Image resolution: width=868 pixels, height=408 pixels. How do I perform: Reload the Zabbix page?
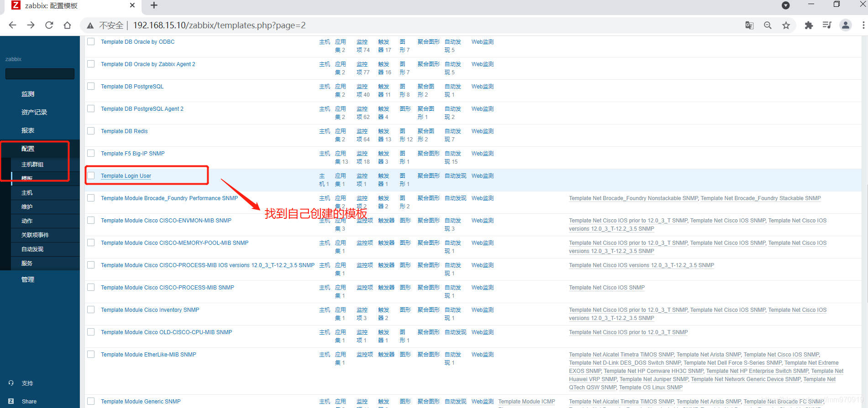coord(49,25)
